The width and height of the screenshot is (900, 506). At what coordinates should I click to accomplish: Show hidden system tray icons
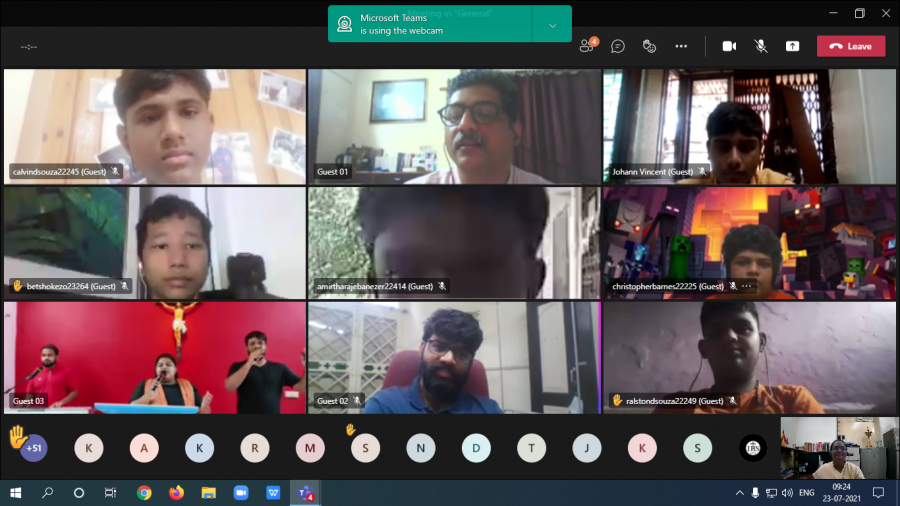point(740,493)
